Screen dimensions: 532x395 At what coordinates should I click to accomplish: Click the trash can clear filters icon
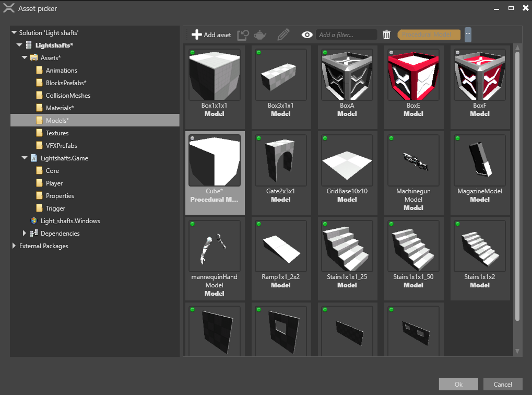coord(386,35)
